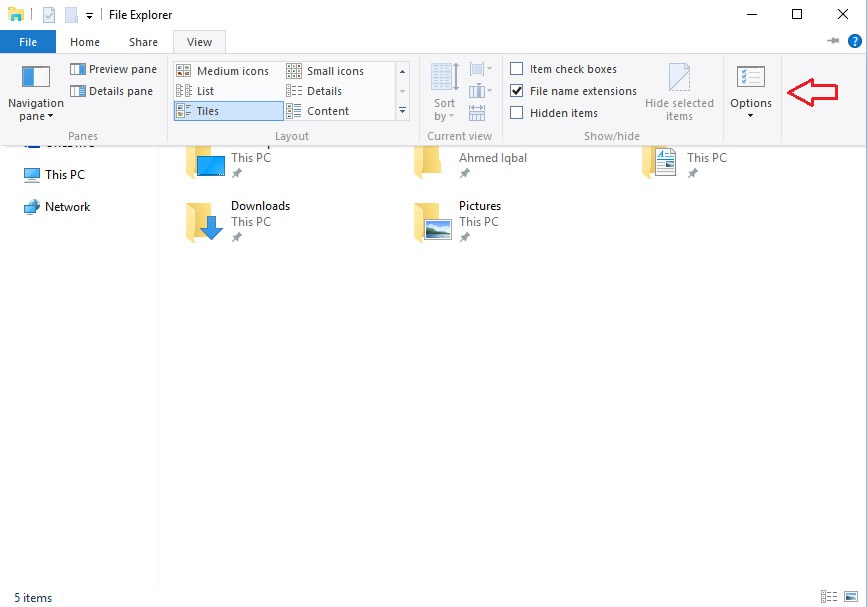Open the Navigation pane menu
The width and height of the screenshot is (867, 607).
click(x=35, y=93)
